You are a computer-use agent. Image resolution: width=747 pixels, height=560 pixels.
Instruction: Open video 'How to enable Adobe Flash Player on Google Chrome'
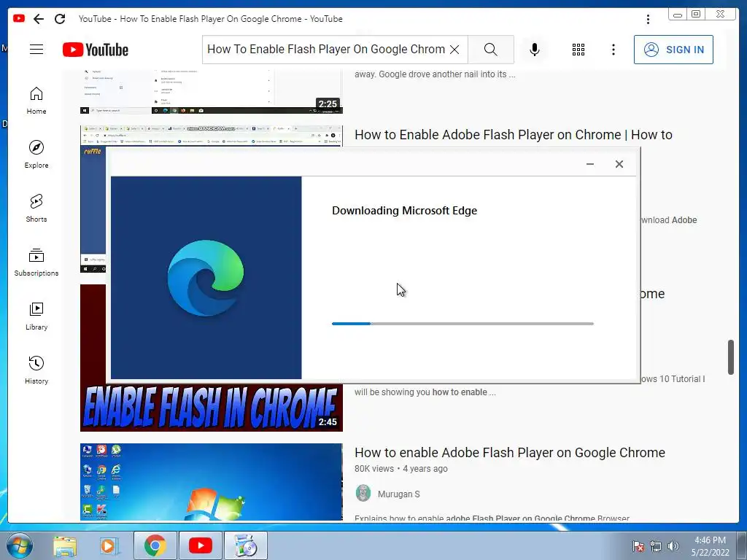(x=510, y=452)
